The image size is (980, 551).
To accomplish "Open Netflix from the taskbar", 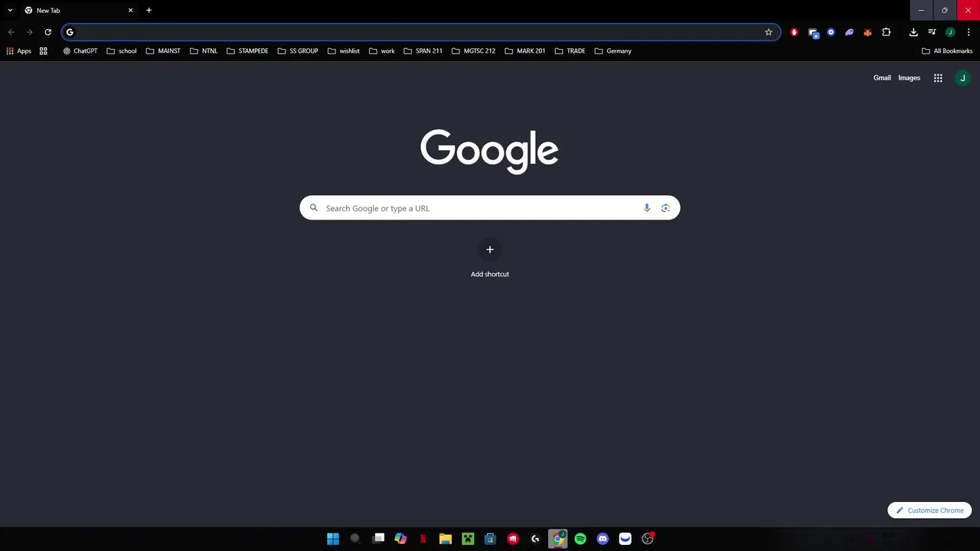I will tap(423, 539).
